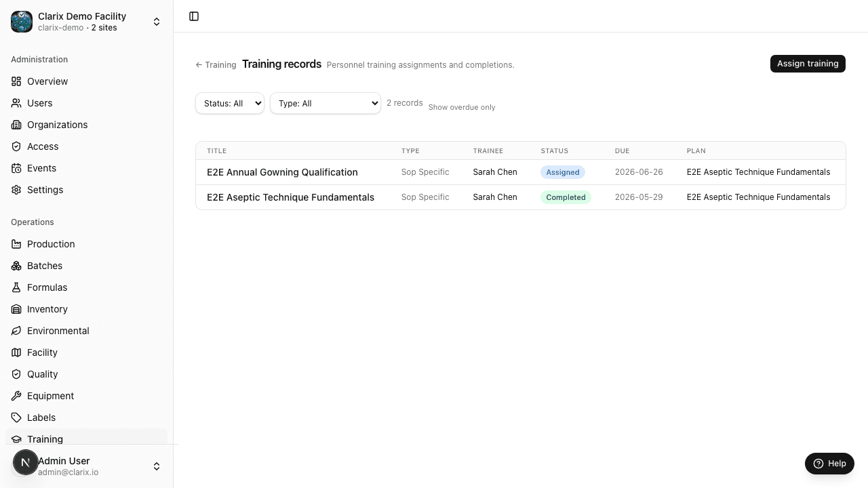Click Sarah Chen in the Completed row
Image resolution: width=868 pixels, height=488 pixels.
(x=495, y=197)
